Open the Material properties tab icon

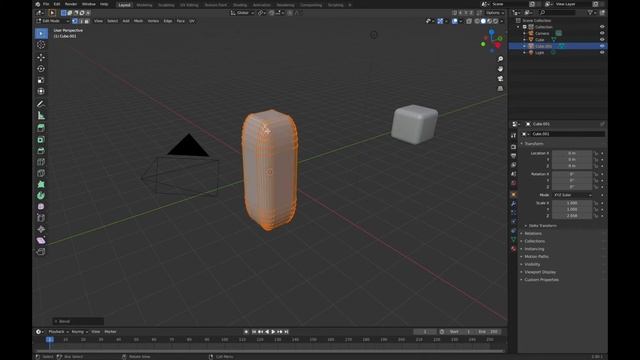[513, 248]
